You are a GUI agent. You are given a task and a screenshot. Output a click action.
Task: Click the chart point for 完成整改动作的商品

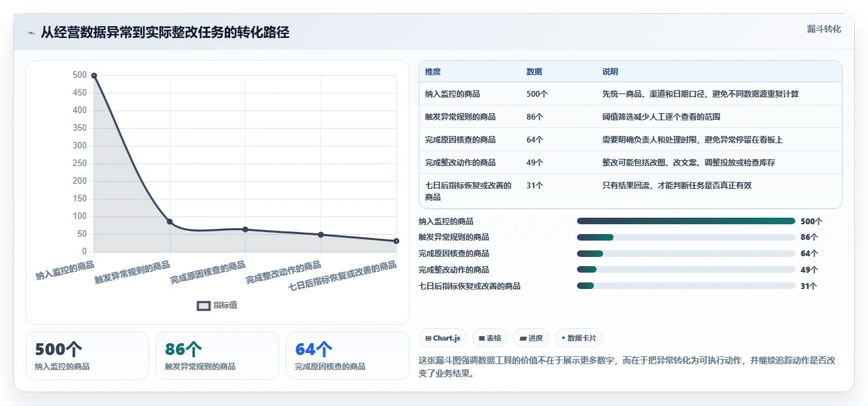pos(321,235)
